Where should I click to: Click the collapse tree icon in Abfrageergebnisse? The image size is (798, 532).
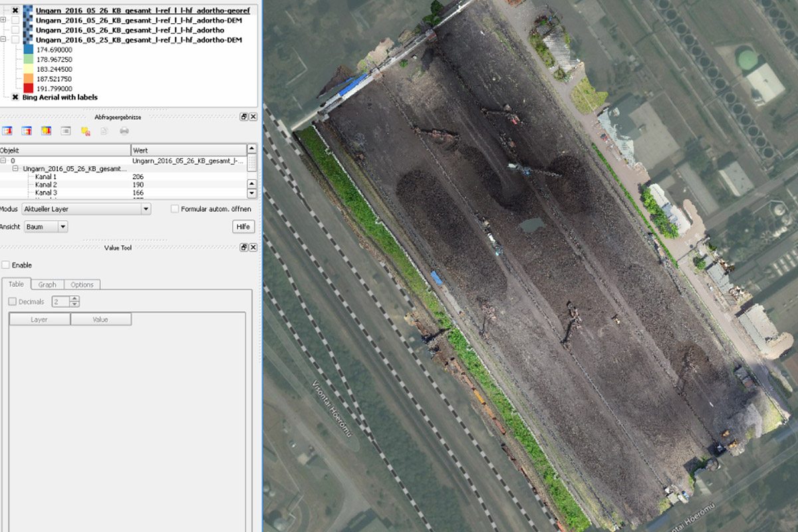(x=27, y=131)
